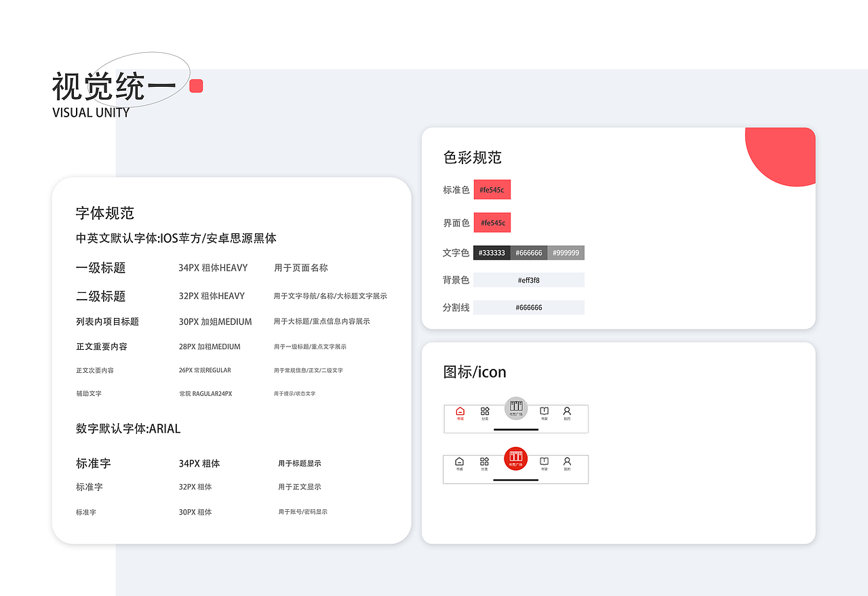Image resolution: width=868 pixels, height=596 pixels.
Task: Tap the person icon in the lower tab bar
Action: tap(567, 460)
